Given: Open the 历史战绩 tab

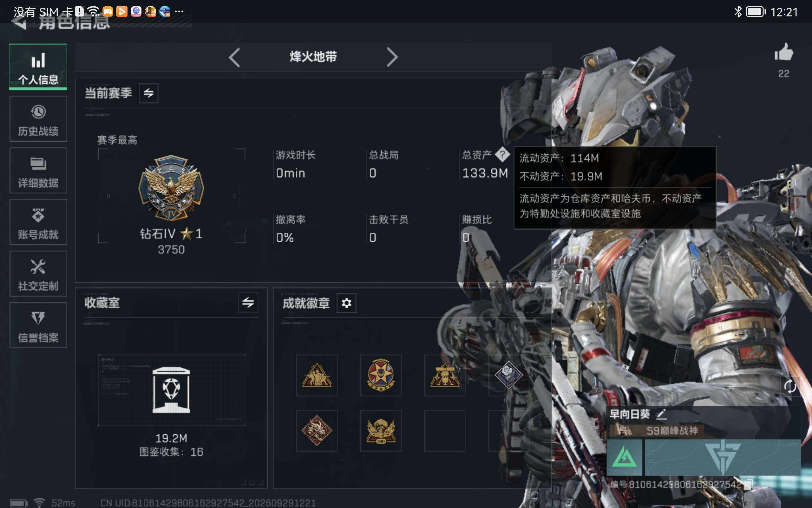Looking at the screenshot, I should [x=38, y=119].
